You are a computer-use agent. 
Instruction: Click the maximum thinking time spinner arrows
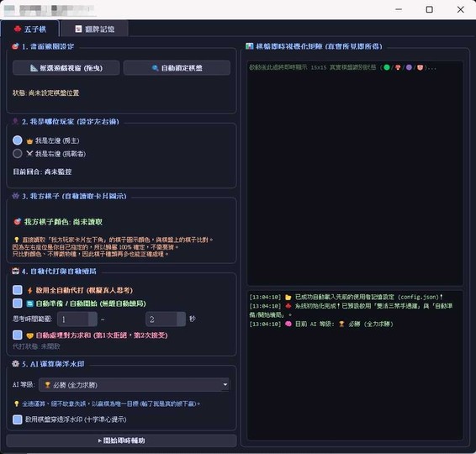tap(181, 319)
